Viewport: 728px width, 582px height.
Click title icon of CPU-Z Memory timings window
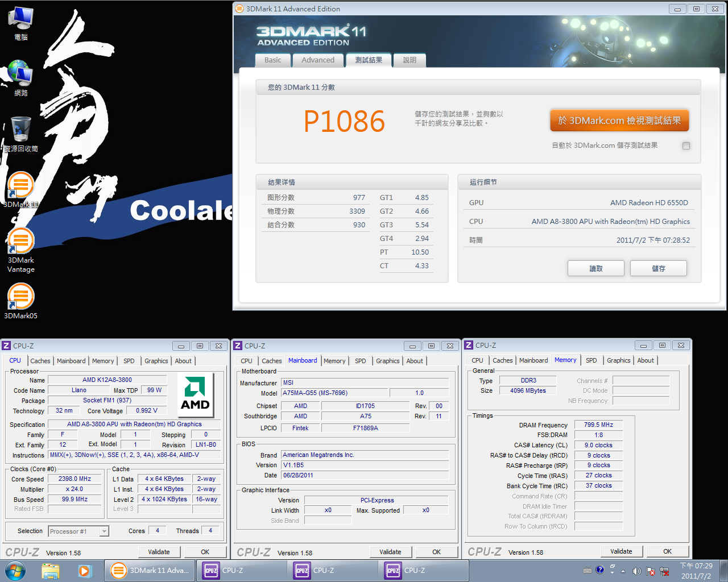pos(469,345)
